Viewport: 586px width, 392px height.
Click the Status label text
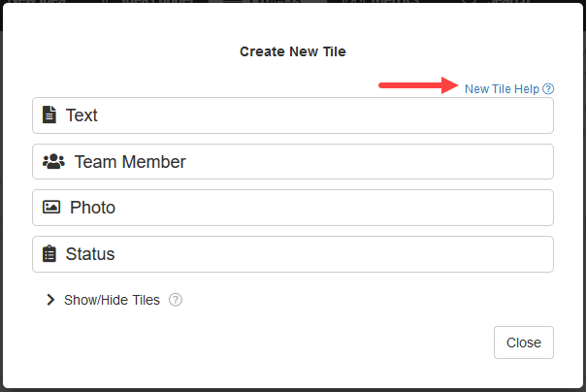(90, 254)
